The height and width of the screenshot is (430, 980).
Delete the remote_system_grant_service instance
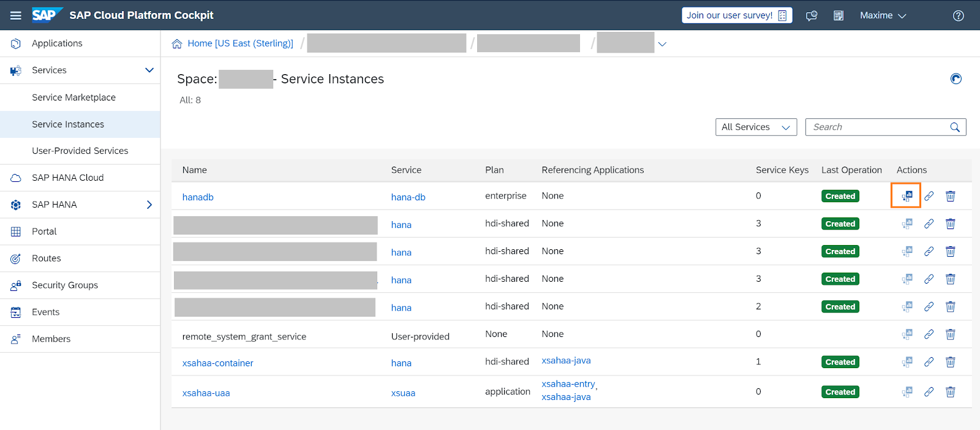[951, 334]
